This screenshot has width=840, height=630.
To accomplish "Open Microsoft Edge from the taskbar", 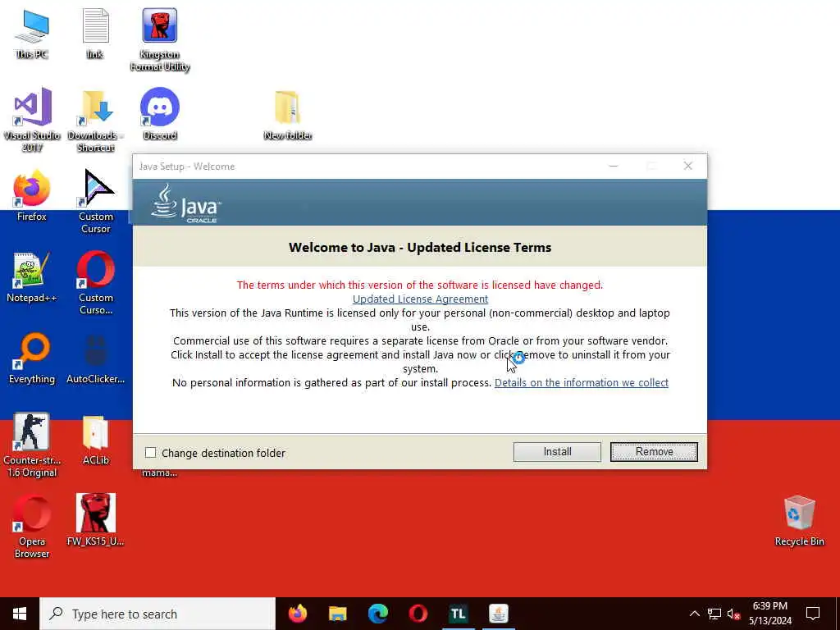I will [377, 614].
